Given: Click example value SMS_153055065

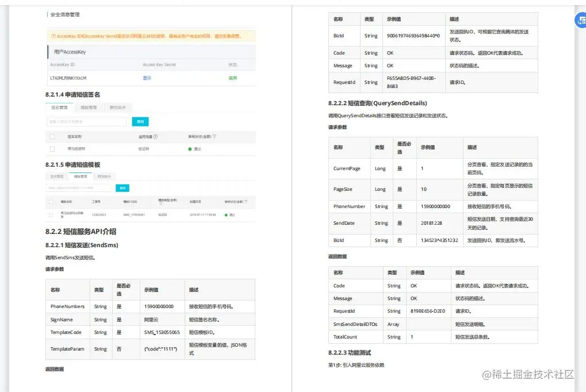Looking at the screenshot, I should pyautogui.click(x=162, y=332).
